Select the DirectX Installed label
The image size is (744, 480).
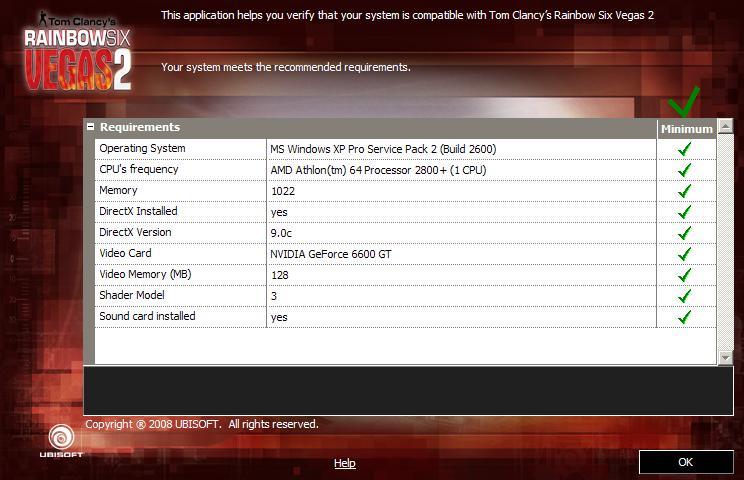click(138, 211)
